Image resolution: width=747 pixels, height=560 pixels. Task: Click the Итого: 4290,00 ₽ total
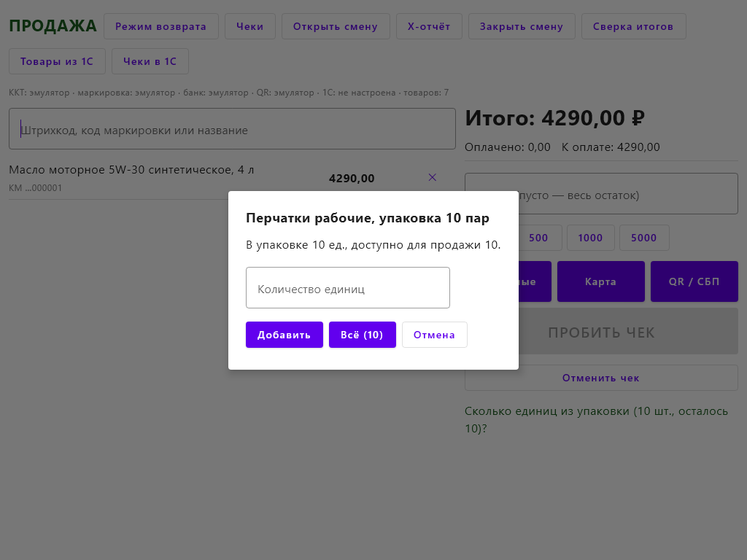coord(554,118)
